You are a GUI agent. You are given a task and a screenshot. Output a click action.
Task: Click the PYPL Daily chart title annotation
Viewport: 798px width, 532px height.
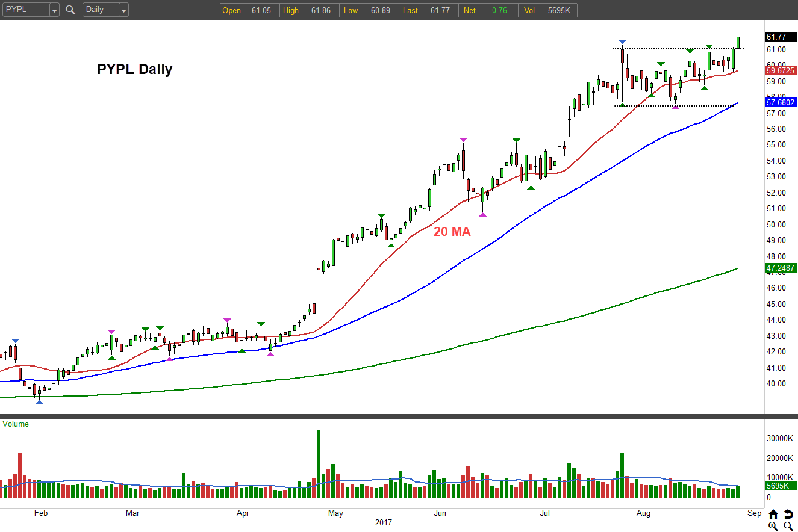(x=135, y=69)
